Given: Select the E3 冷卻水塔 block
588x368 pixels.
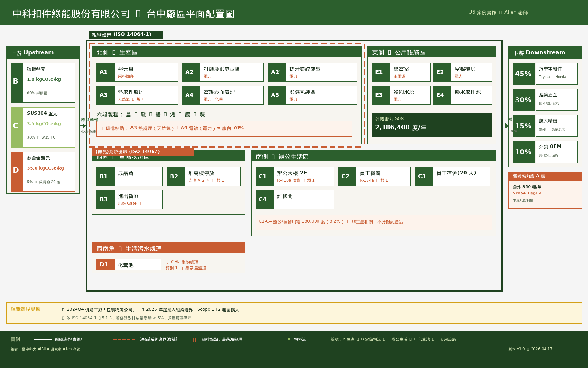Looking at the screenshot, I should coord(401,95).
